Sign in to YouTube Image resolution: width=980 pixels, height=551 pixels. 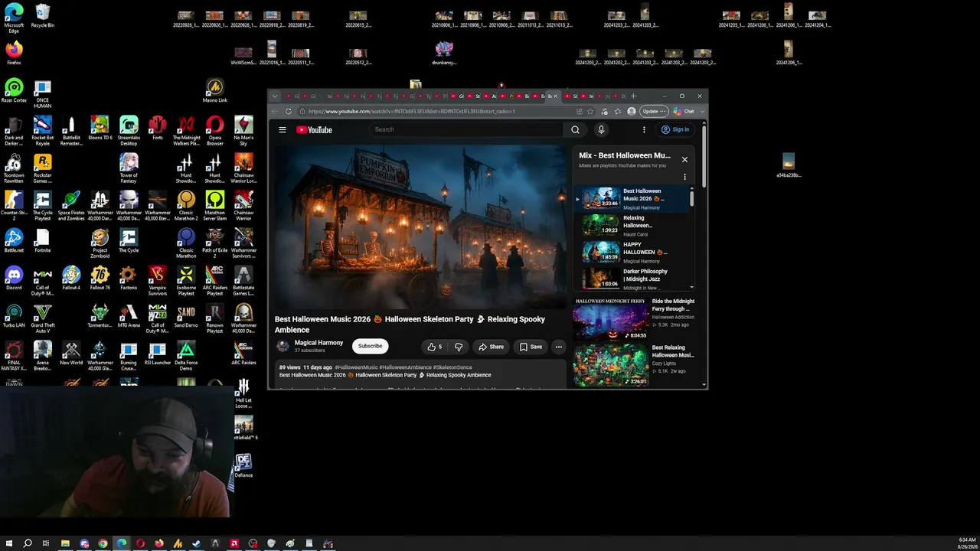click(675, 130)
